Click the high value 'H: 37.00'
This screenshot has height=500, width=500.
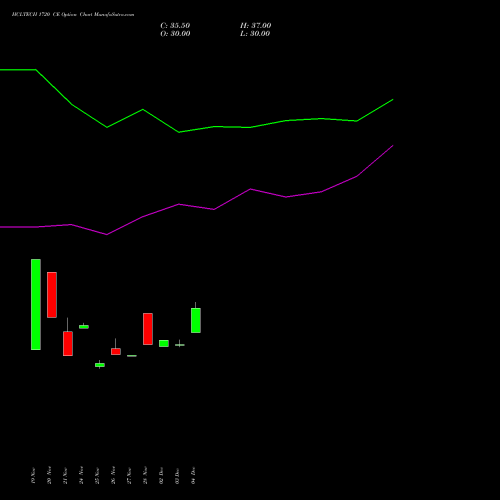pos(255,26)
